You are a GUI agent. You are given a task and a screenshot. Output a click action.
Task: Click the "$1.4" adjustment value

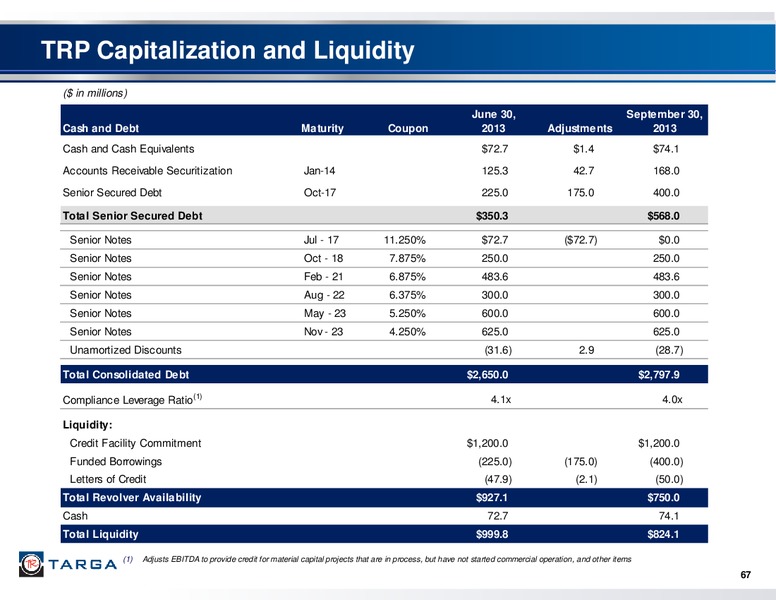click(x=583, y=149)
